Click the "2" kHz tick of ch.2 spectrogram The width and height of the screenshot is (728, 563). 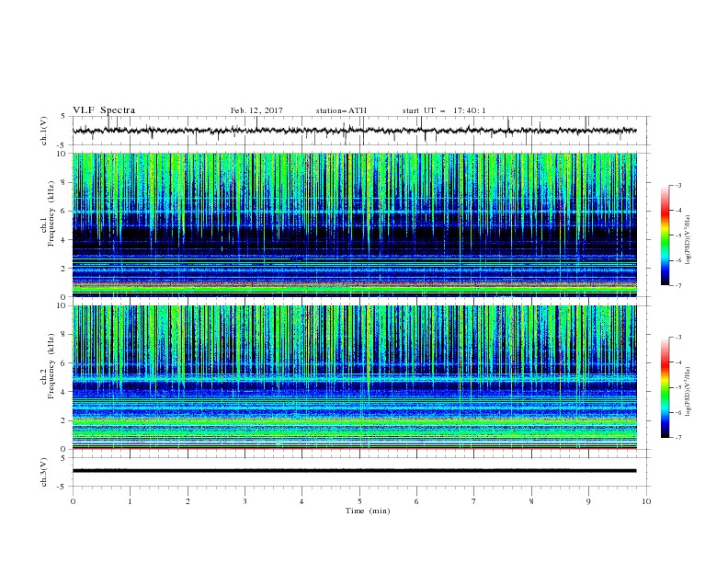pyautogui.click(x=63, y=420)
